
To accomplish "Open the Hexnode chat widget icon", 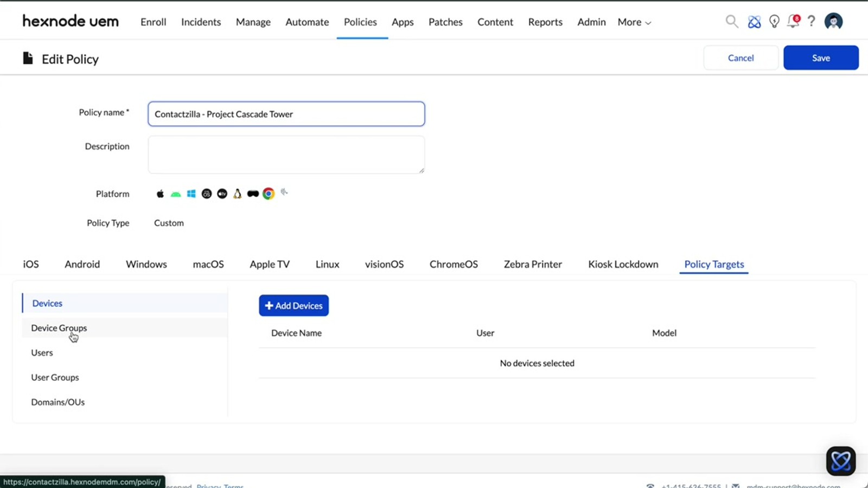I will point(841,461).
